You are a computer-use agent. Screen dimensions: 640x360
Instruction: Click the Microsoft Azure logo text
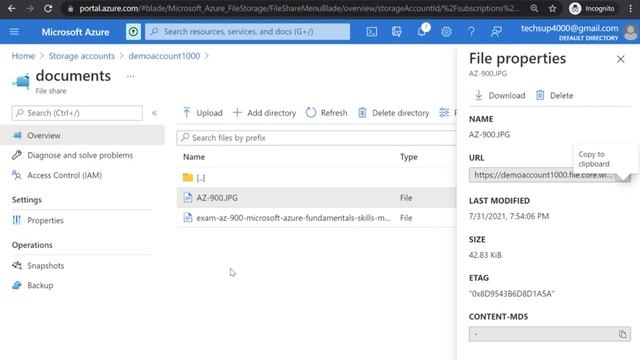point(76,32)
